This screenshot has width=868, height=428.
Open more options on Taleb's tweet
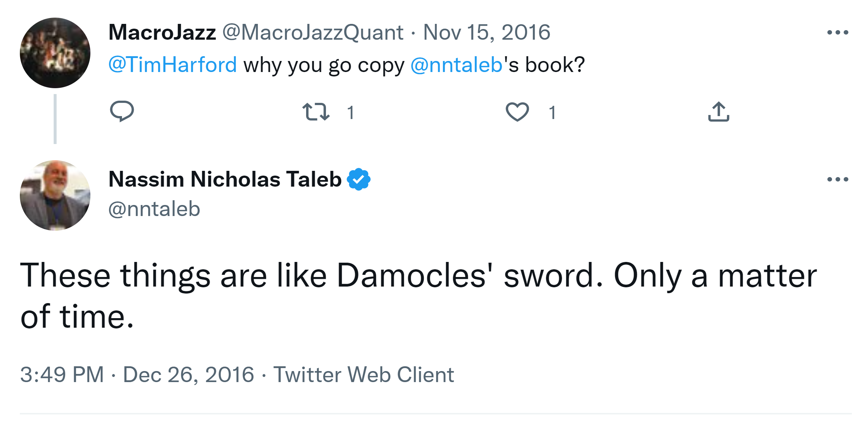click(837, 179)
